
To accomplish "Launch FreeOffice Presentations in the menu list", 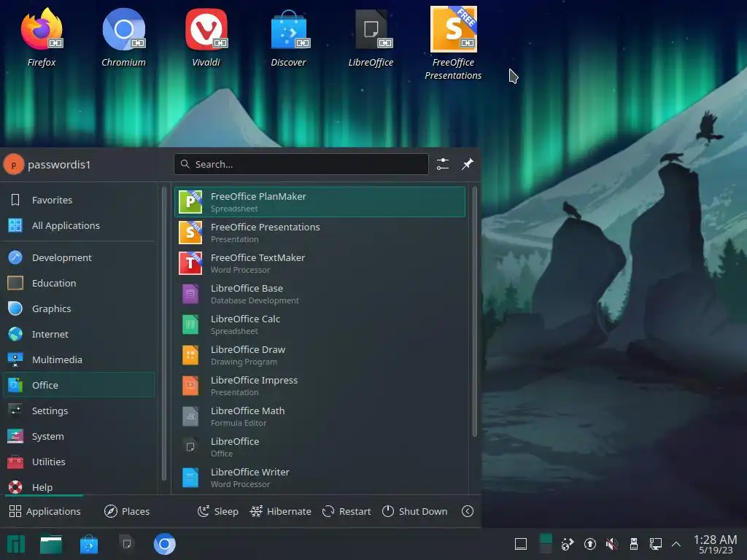I will [320, 233].
